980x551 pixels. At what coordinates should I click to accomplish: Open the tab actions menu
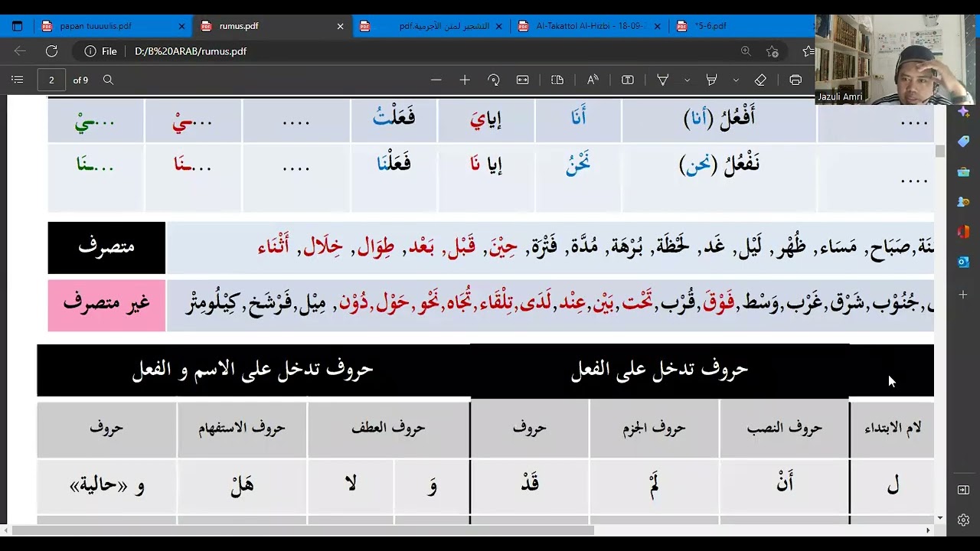(x=17, y=26)
